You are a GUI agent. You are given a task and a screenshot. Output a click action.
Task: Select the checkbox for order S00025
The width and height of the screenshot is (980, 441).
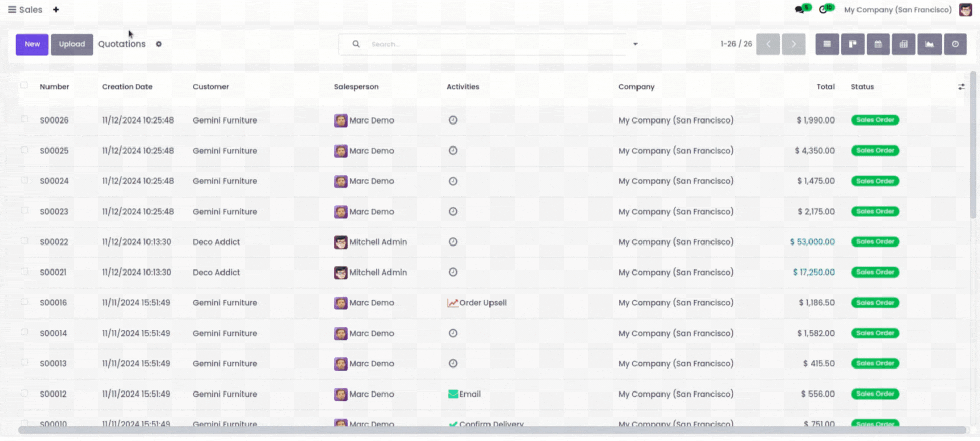24,150
